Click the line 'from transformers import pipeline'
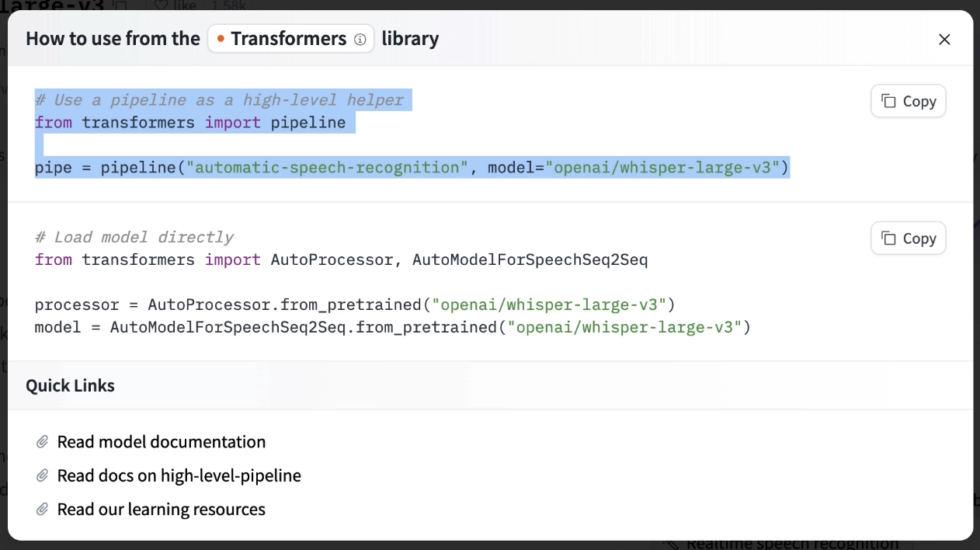This screenshot has width=980, height=550. coord(190,123)
